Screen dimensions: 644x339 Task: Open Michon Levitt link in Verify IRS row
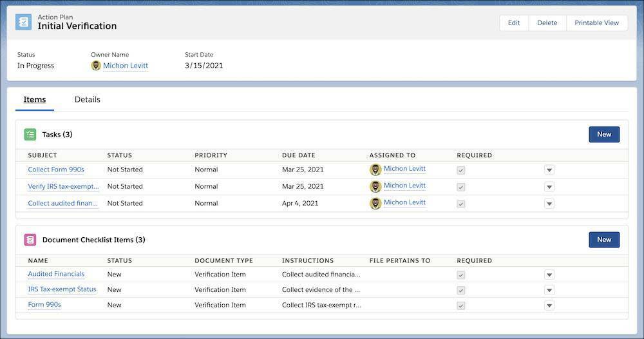404,186
